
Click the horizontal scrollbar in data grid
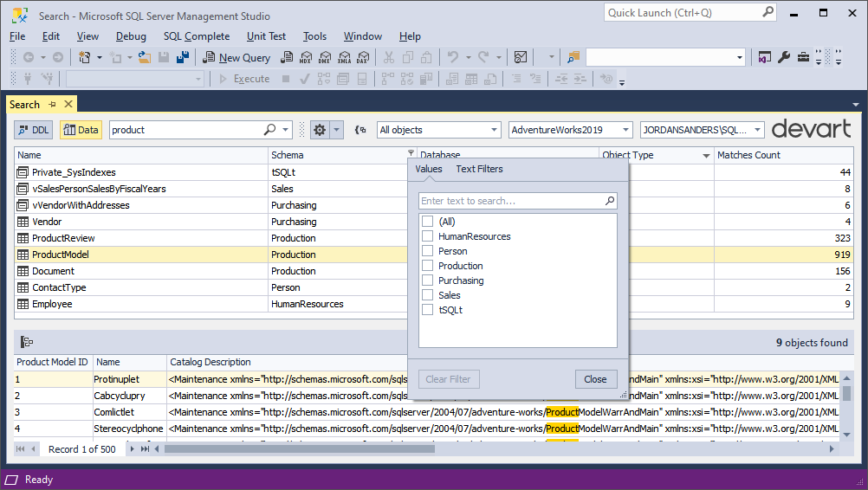300,449
